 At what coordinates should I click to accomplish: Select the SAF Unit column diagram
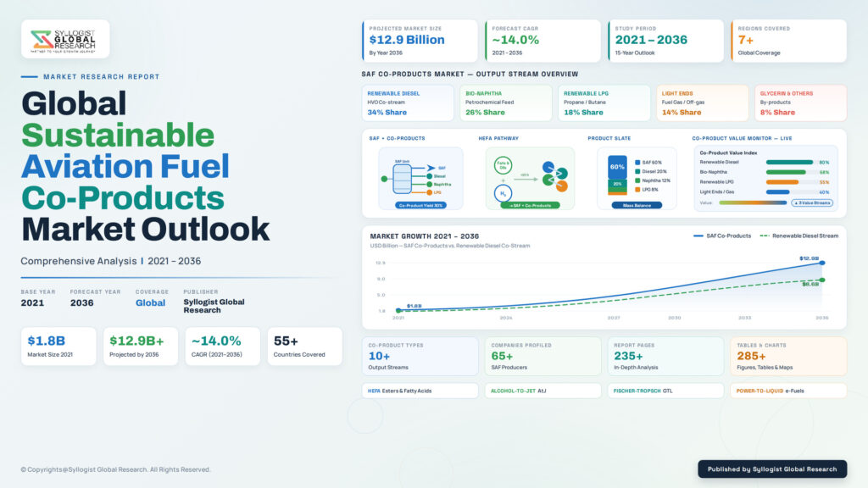402,179
